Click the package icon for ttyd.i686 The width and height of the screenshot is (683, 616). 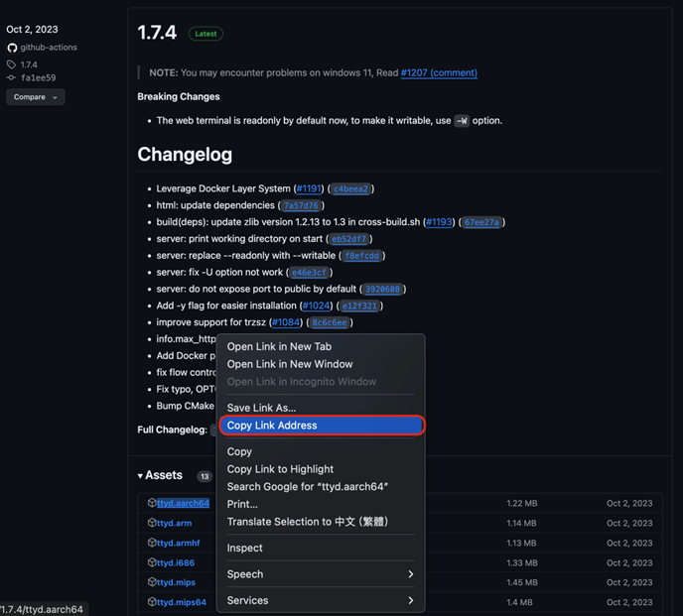point(152,562)
